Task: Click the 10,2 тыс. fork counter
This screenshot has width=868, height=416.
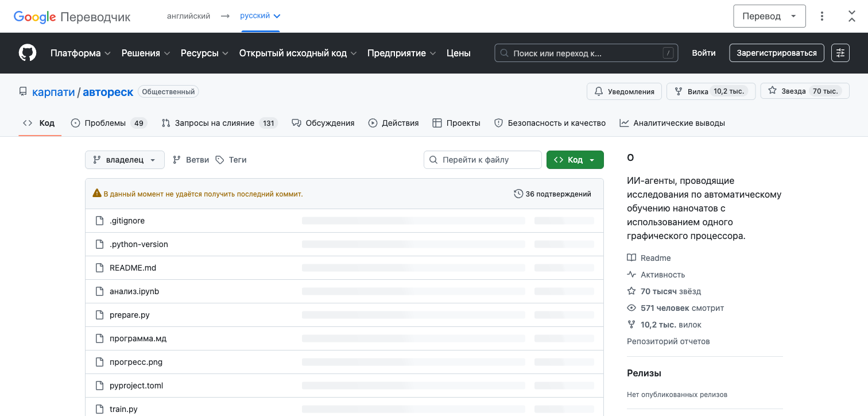Action: [x=729, y=91]
